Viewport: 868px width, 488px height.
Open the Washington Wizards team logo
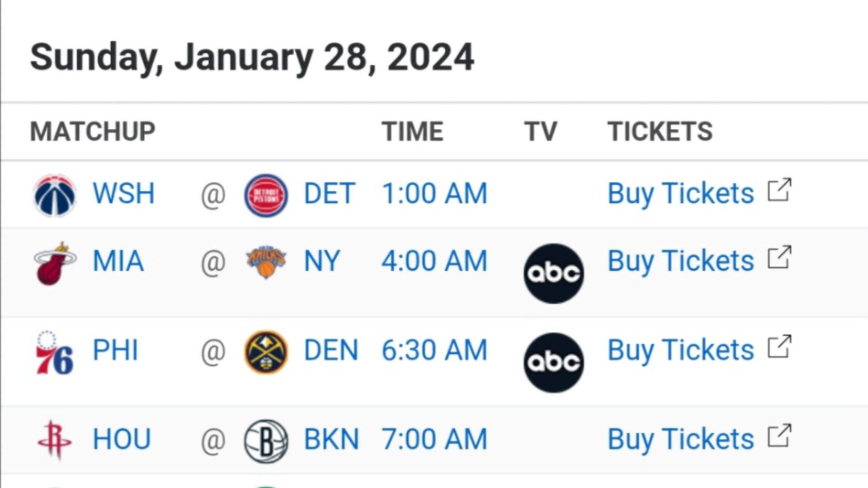55,195
